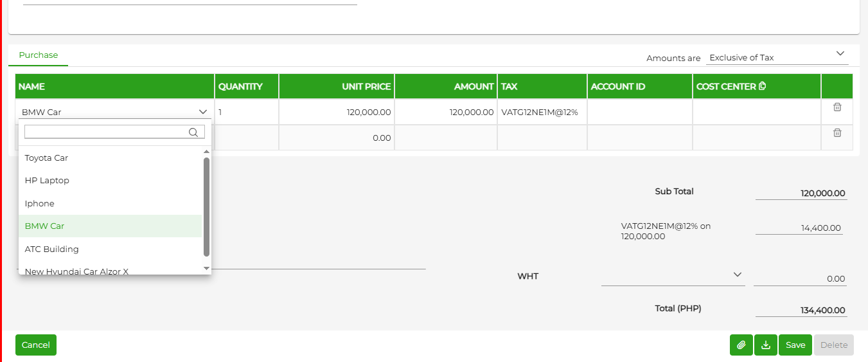This screenshot has height=362, width=868.
Task: Click trash icon on the empty second row
Action: click(837, 132)
